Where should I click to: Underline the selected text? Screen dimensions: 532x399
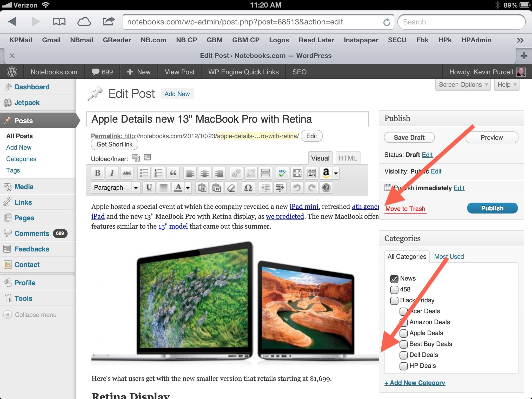(x=149, y=188)
